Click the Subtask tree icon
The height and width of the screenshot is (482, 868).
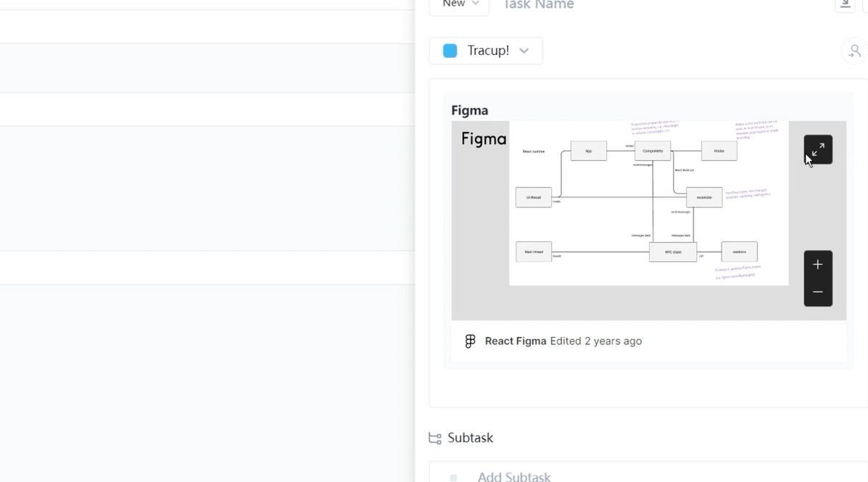click(x=435, y=439)
